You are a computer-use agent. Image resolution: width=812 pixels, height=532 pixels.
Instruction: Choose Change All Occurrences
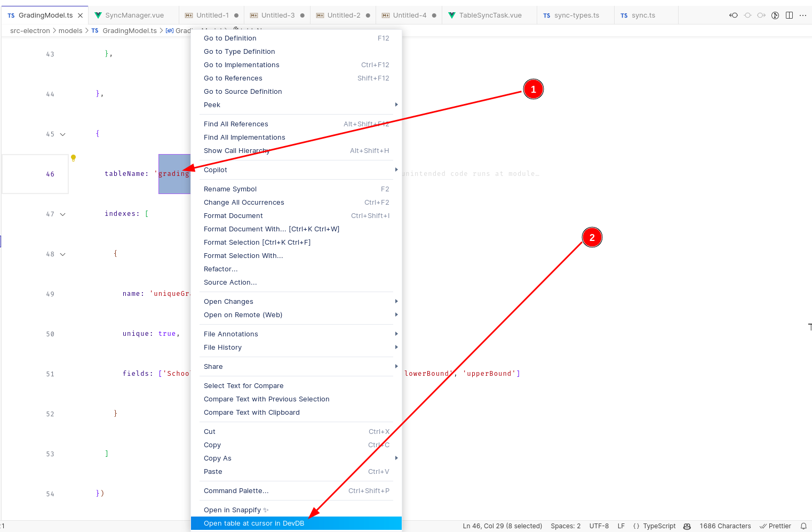click(297, 203)
